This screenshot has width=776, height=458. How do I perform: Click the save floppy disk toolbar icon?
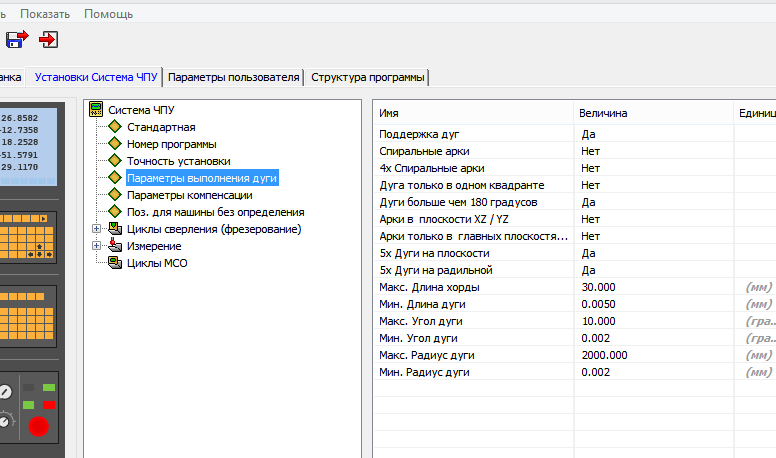16,40
